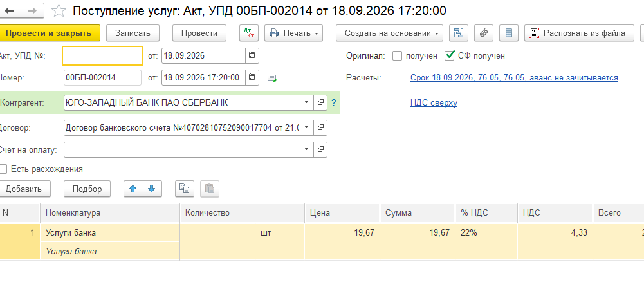
Task: Add document to favorites with star icon
Action: [59, 11]
